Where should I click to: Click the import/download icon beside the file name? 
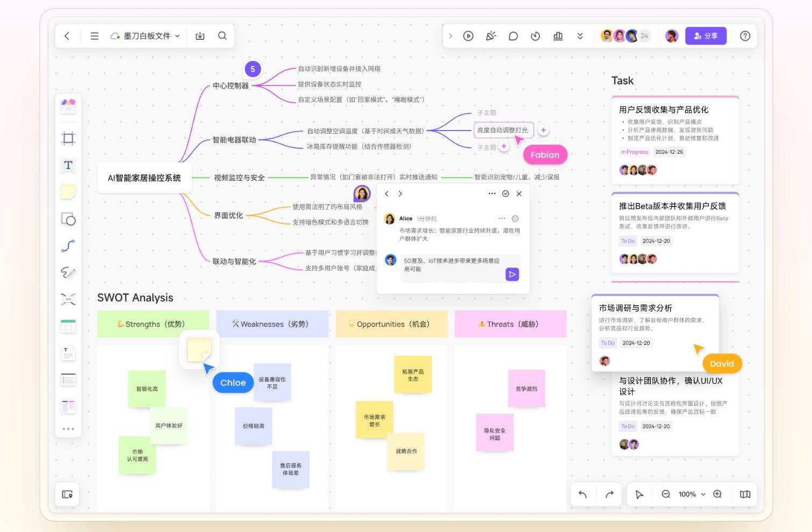click(200, 36)
